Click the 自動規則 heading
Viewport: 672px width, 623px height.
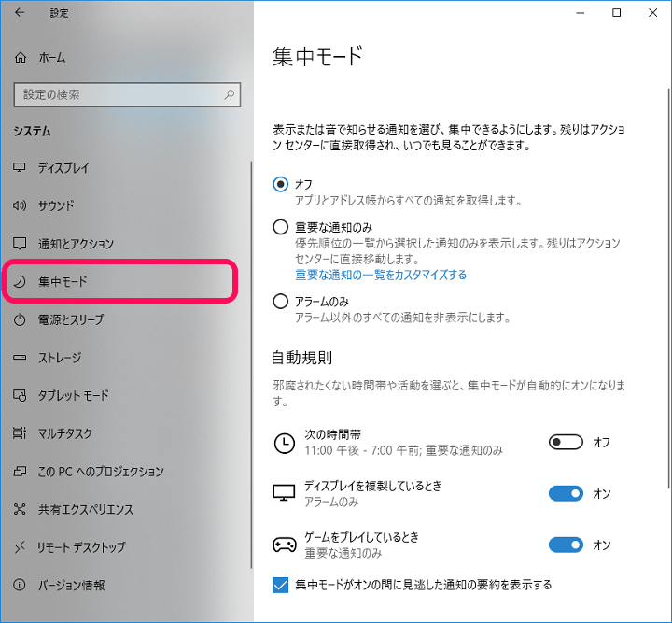[x=302, y=357]
